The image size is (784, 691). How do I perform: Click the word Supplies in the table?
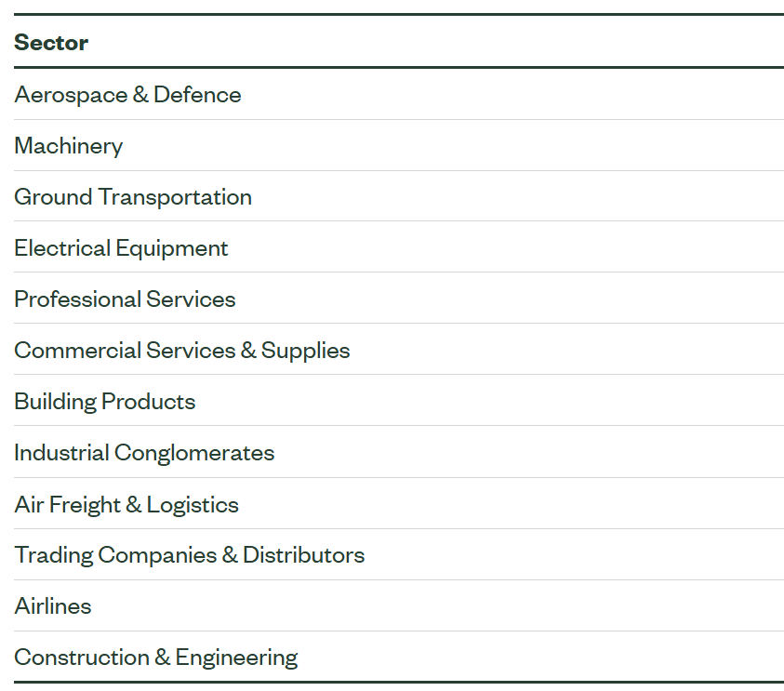click(x=305, y=351)
